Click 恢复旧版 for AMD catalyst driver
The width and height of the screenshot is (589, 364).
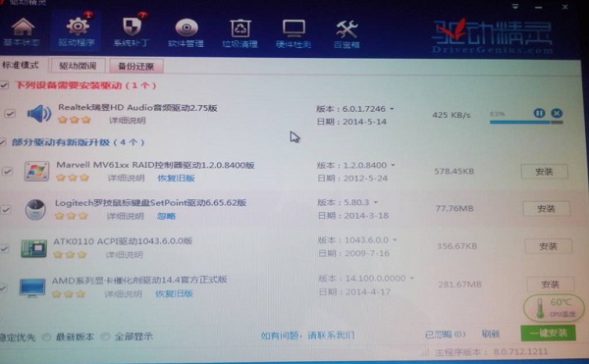click(x=175, y=293)
